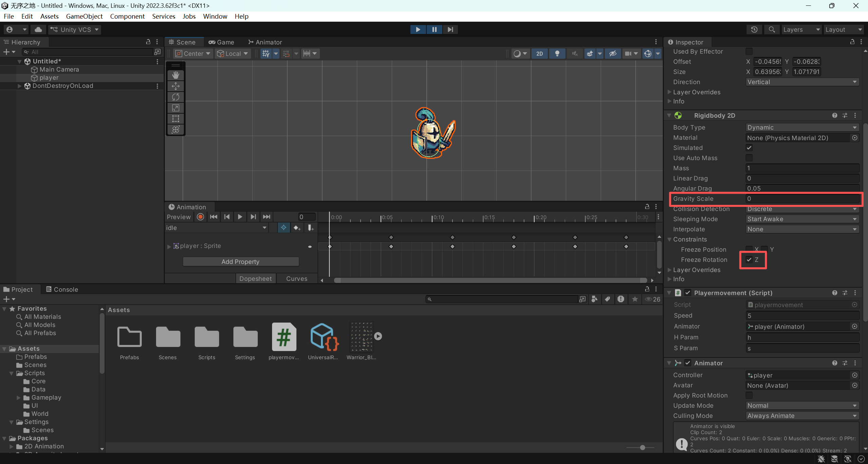Click the Animation timeline horizontal scrollbar
The height and width of the screenshot is (464, 868).
coord(490,280)
